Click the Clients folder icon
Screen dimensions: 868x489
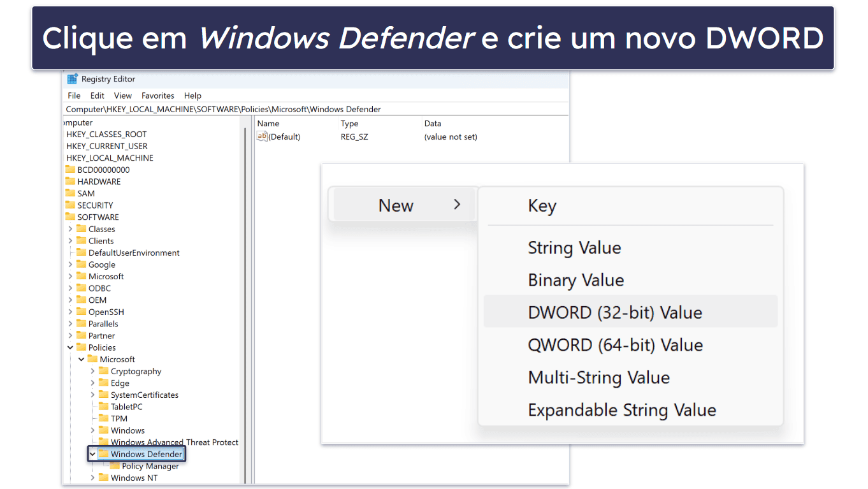(81, 240)
